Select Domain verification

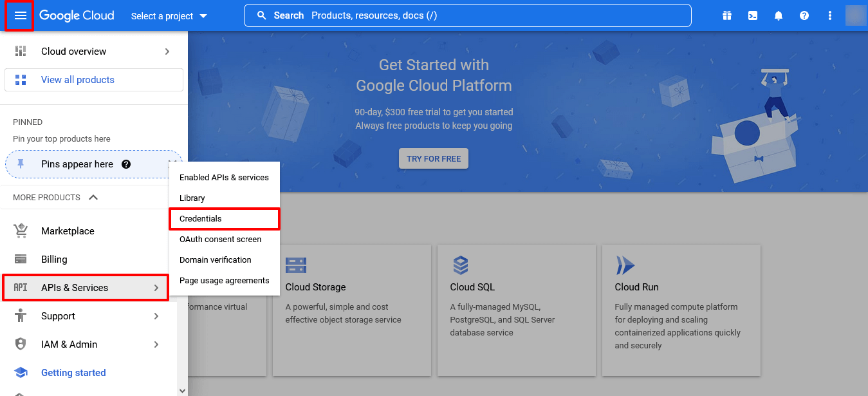pyautogui.click(x=224, y=259)
